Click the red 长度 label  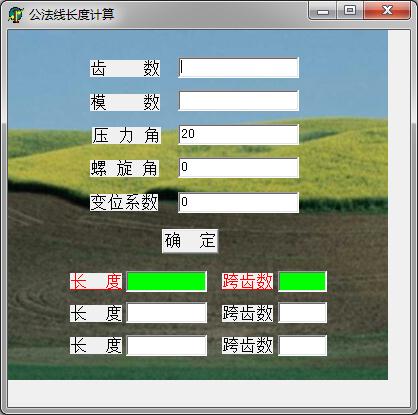click(x=96, y=282)
